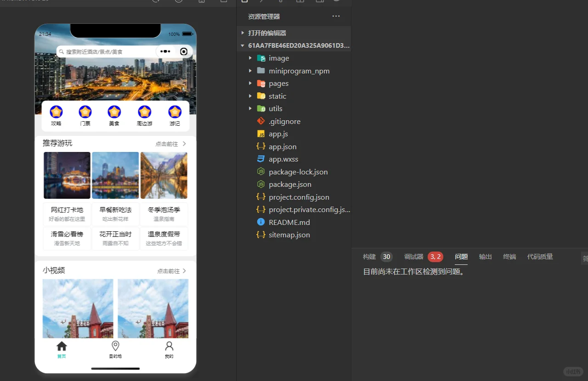This screenshot has height=381, width=588.
Task: Tap the 花开正当时 card
Action: click(x=115, y=239)
